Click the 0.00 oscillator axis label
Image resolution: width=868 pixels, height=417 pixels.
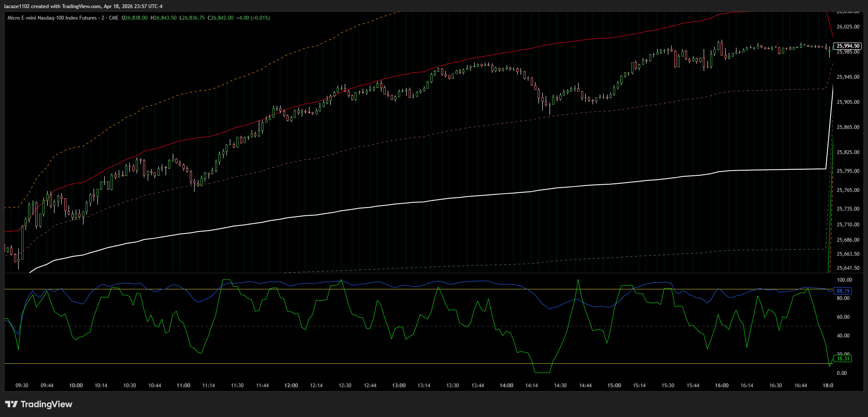pos(842,373)
